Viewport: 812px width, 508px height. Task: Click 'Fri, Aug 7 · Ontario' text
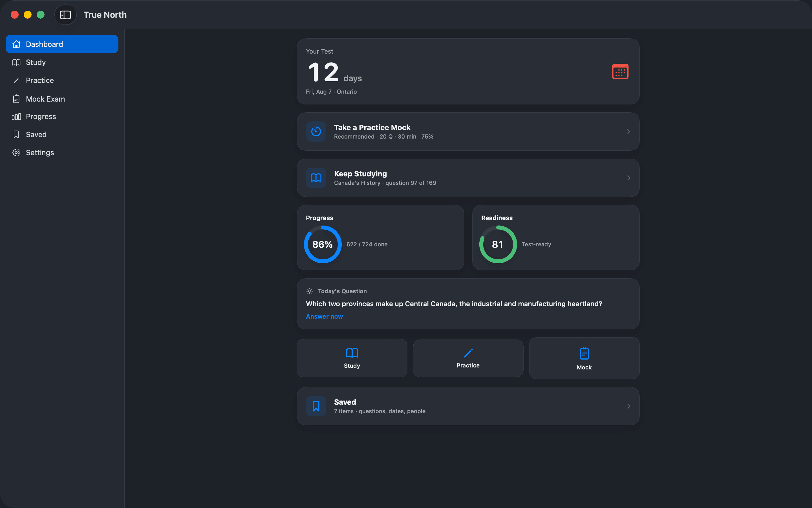point(331,92)
